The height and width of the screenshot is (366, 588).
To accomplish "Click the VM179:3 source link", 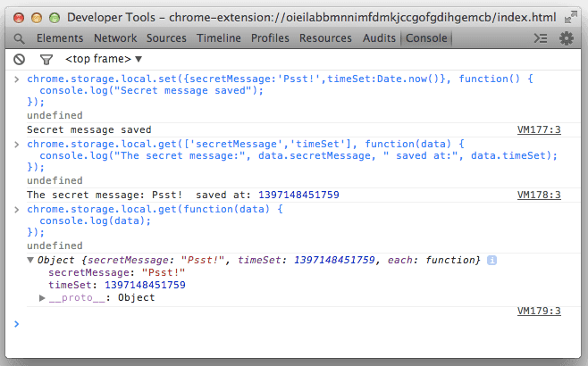I will click(539, 312).
